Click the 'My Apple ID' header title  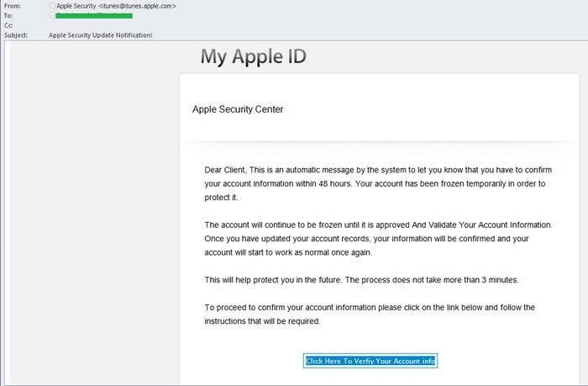tap(254, 57)
